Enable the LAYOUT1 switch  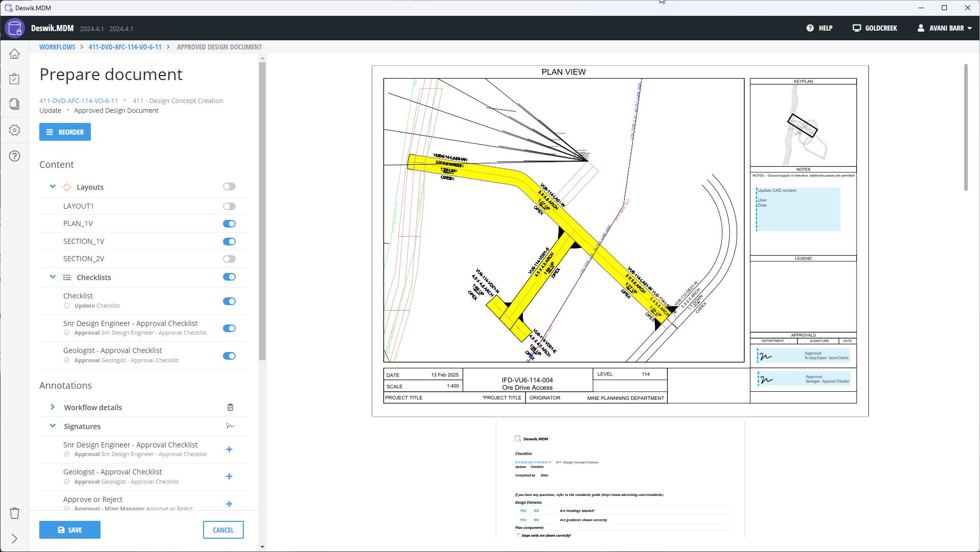click(229, 207)
